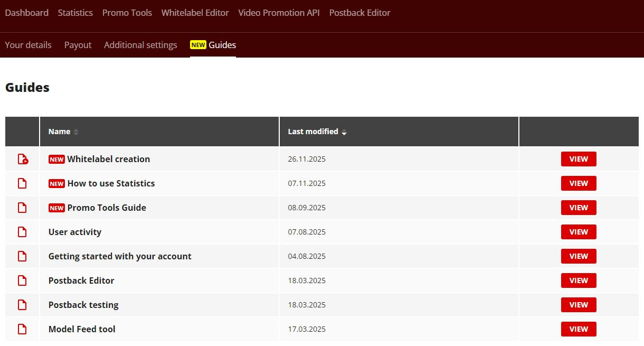
Task: Open the Promo Tools Guide title link
Action: coord(106,208)
